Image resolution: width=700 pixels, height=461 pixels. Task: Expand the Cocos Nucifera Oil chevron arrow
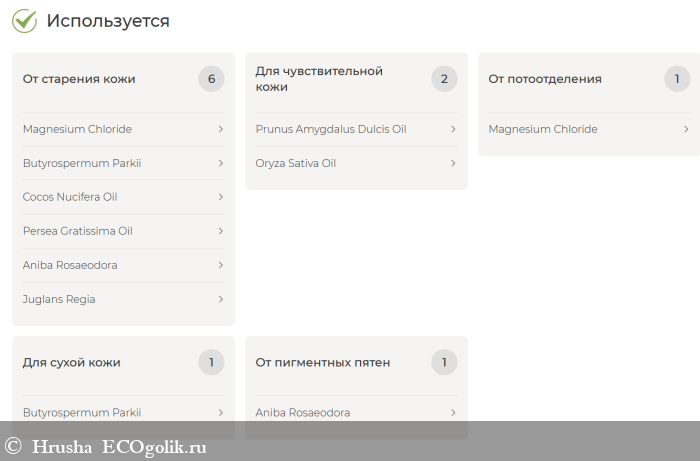coord(220,197)
